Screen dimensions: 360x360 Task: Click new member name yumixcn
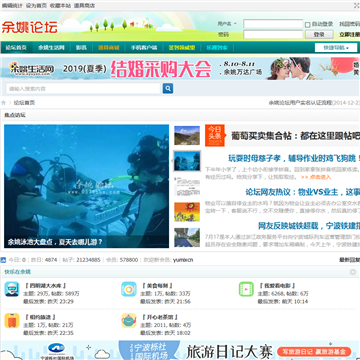183,260
